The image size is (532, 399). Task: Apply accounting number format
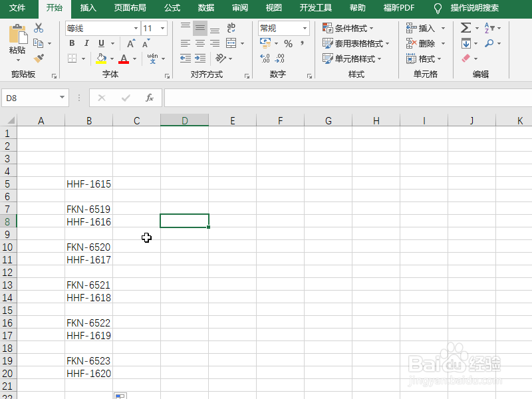[265, 43]
